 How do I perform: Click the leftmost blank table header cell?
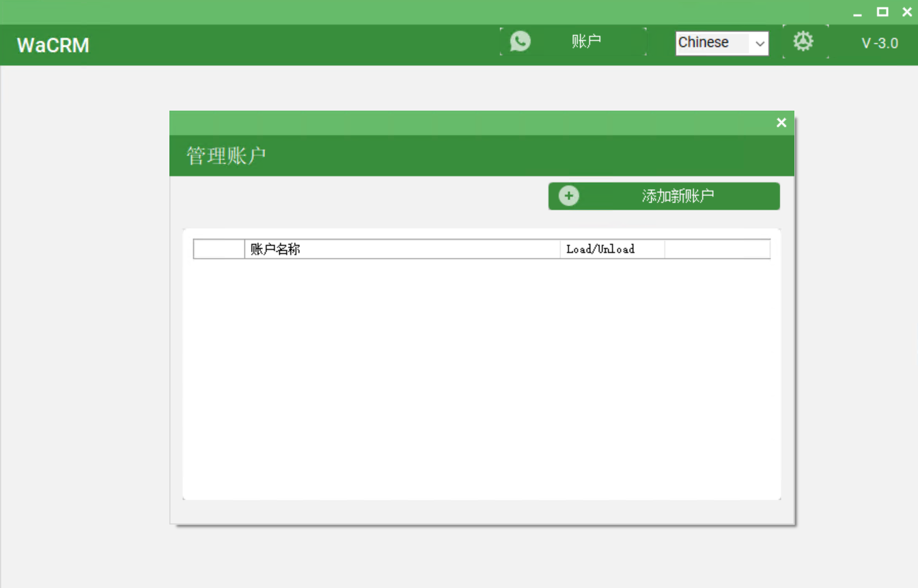click(x=219, y=249)
